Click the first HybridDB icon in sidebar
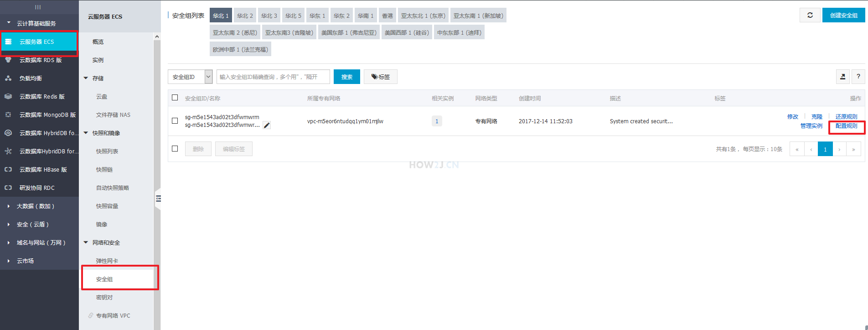The image size is (868, 330). pos(8,133)
